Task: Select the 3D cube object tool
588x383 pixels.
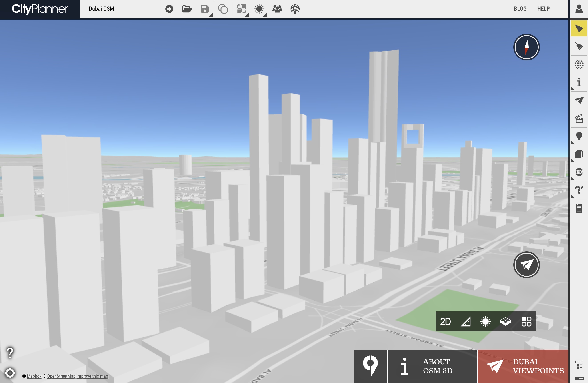Action: pos(579,154)
